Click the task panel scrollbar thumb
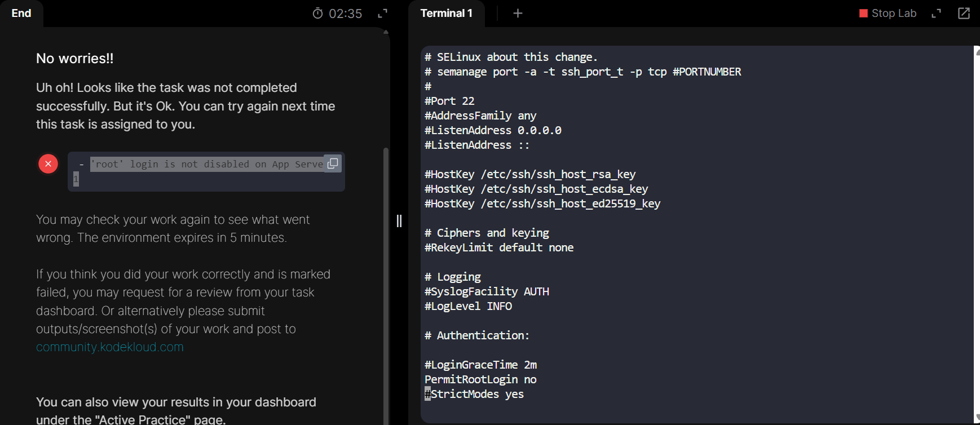Image resolution: width=980 pixels, height=425 pixels. [x=386, y=282]
